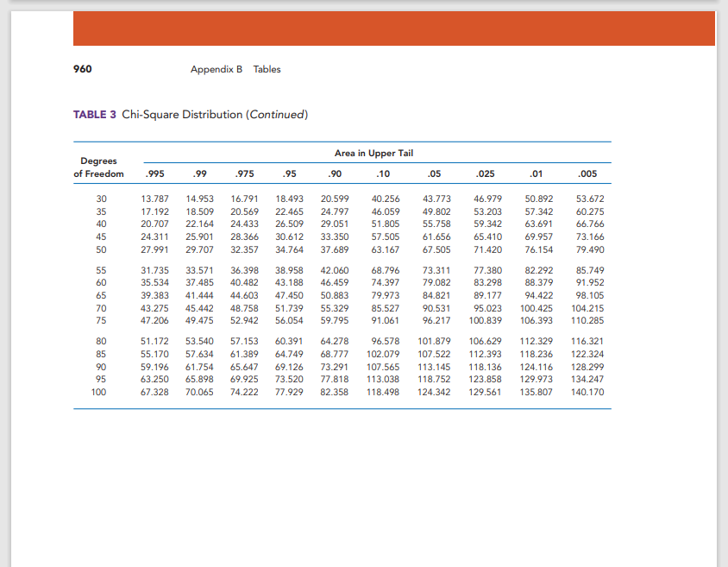
Task: Click the .05 column header
Action: [x=434, y=173]
